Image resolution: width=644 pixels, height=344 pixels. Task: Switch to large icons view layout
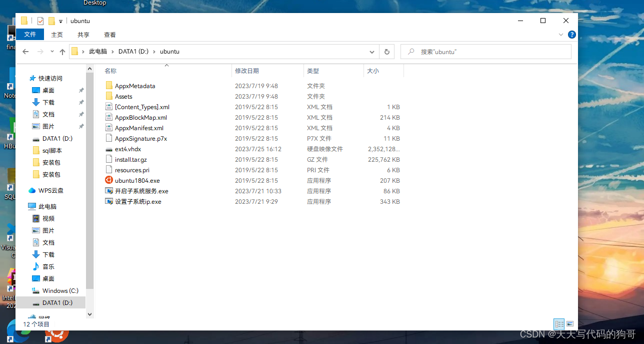click(570, 323)
